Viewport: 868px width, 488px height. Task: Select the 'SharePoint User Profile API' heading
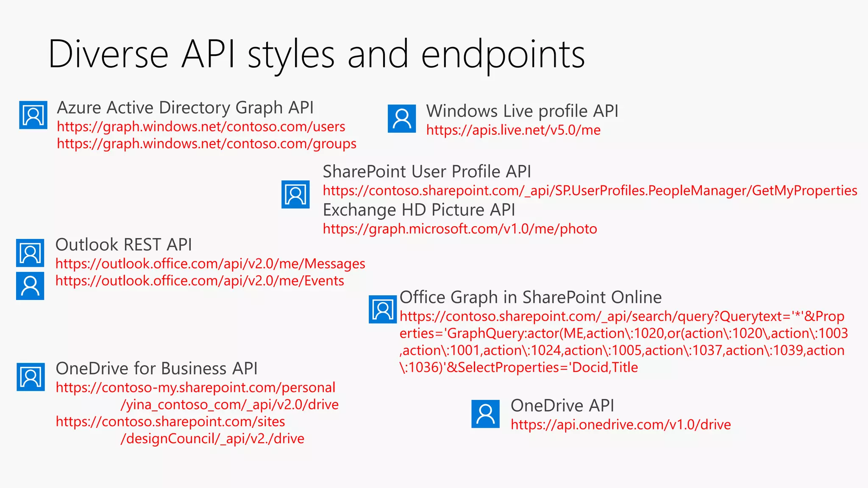pos(427,172)
